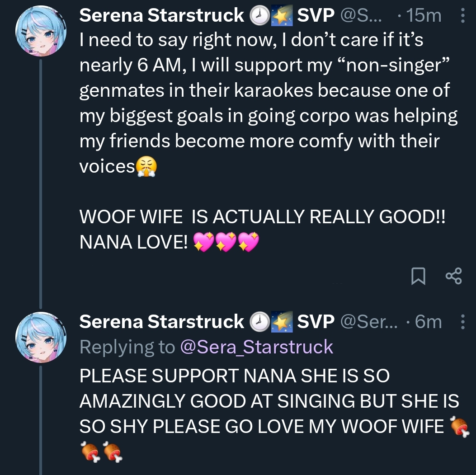476x475 pixels.
Task: Click the sparkling hearts emoji after NANA LOVE
Action: pyautogui.click(x=226, y=243)
